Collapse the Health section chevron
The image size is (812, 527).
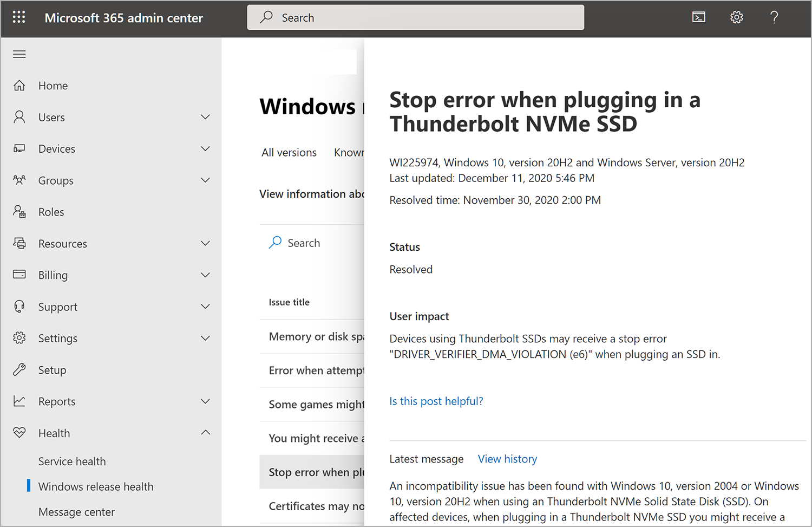206,432
